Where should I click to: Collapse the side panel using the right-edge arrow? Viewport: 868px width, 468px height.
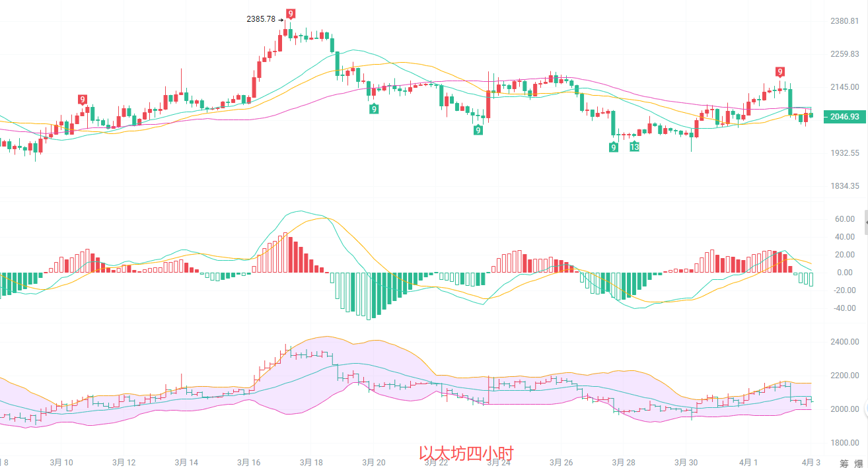[x=865, y=223]
